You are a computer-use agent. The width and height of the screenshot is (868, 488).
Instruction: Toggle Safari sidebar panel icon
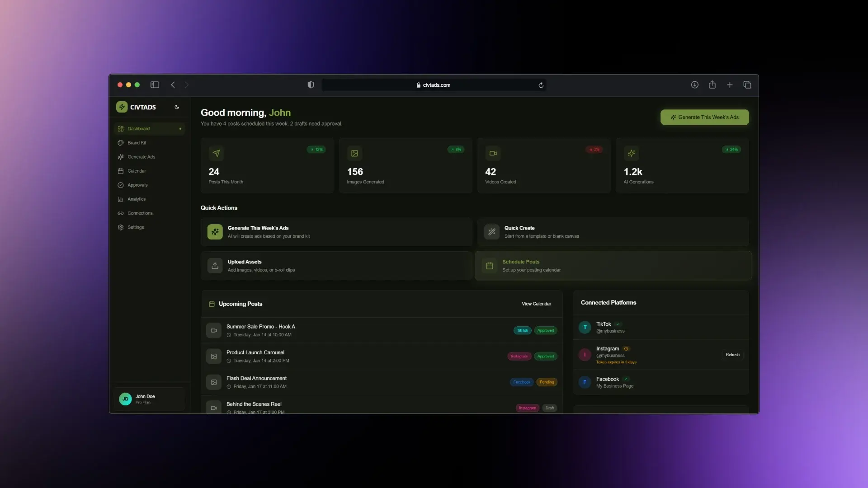click(155, 85)
